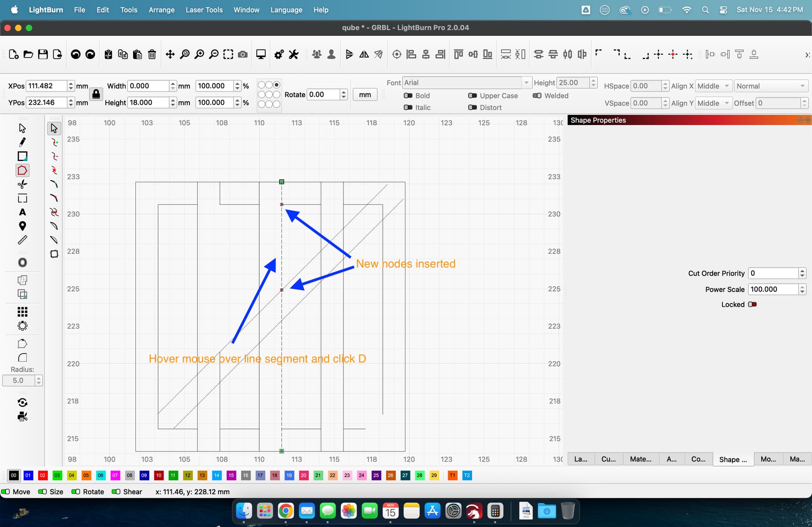Select the Edit Nodes polygon tool
The height and width of the screenshot is (527, 812).
[x=22, y=170]
